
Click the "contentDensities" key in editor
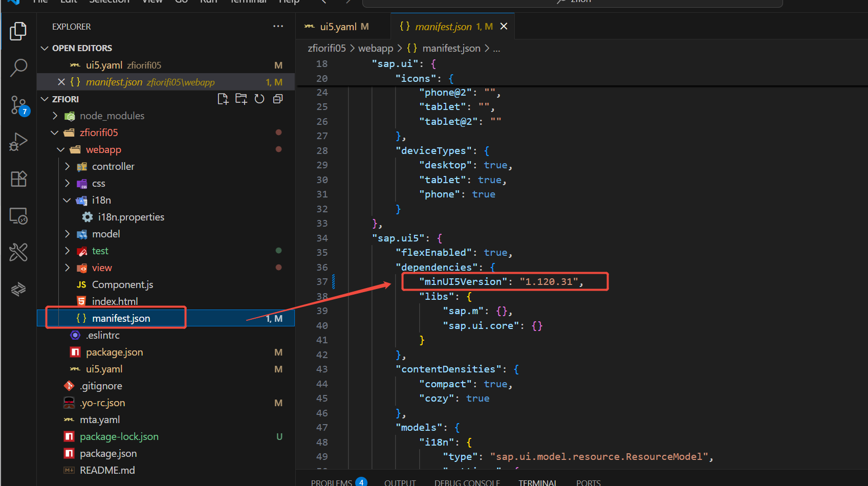[x=448, y=369]
